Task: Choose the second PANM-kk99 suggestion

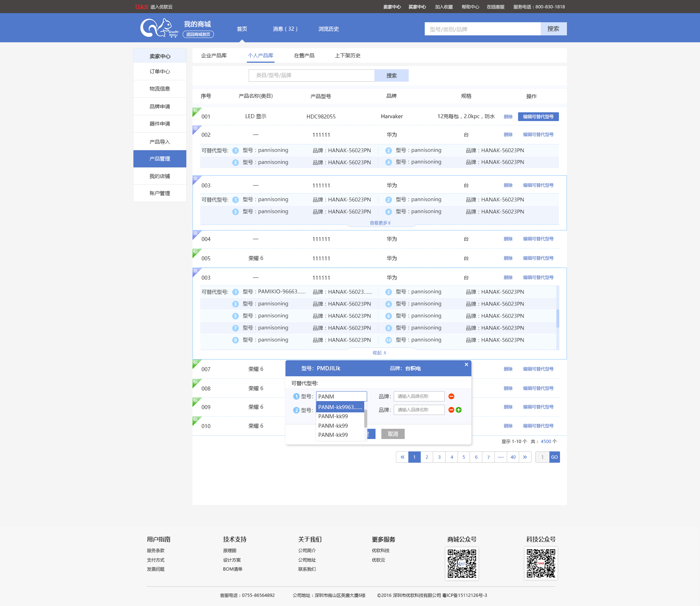Action: pyautogui.click(x=333, y=426)
